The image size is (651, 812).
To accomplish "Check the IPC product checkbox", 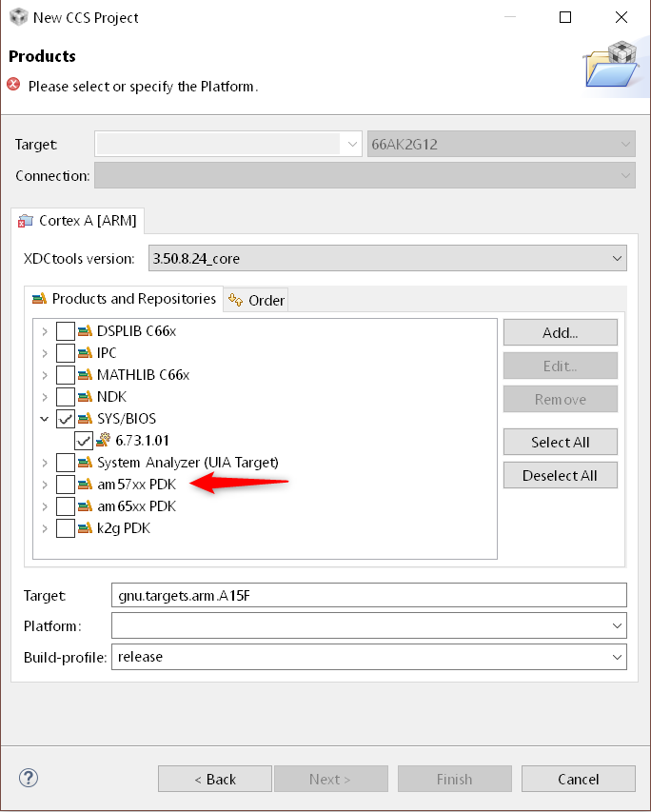I will coord(66,353).
